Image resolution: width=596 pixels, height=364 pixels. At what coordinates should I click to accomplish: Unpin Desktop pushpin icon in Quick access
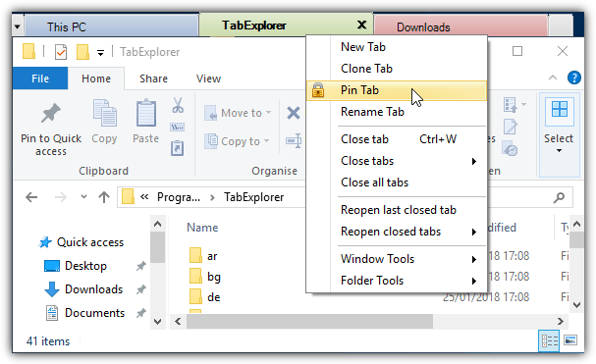141,266
